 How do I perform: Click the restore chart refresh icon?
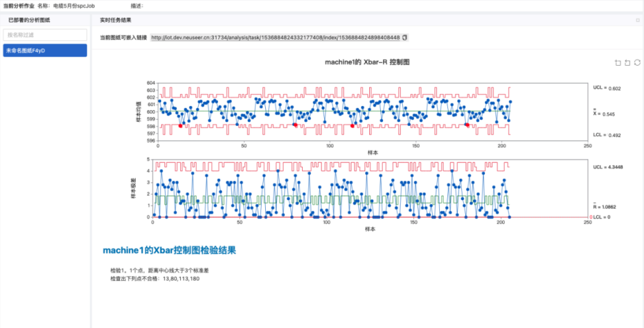[637, 62]
